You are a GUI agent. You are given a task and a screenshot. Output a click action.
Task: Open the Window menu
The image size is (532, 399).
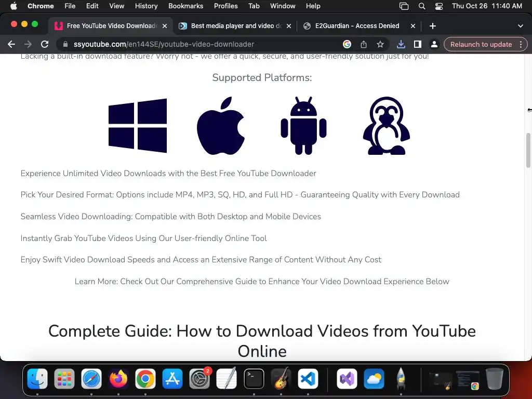(283, 6)
